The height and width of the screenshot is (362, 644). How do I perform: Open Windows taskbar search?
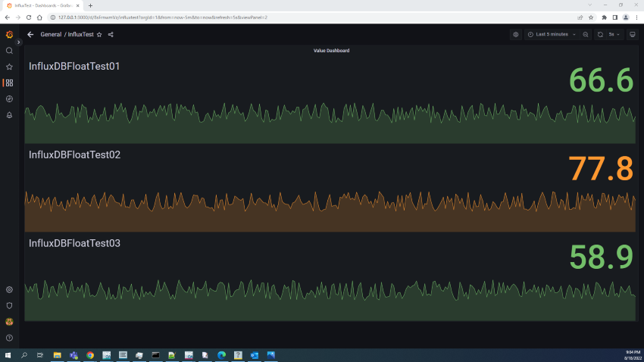[x=24, y=355]
